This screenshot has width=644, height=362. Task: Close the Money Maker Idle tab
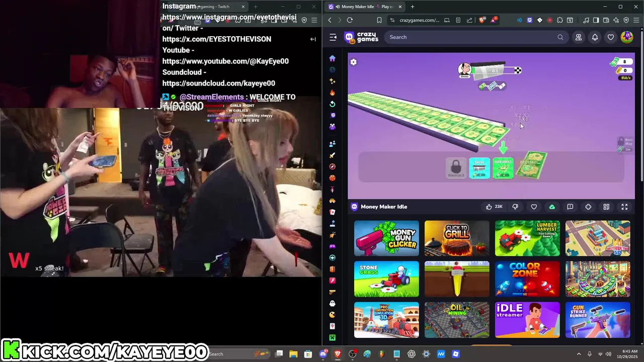[399, 7]
